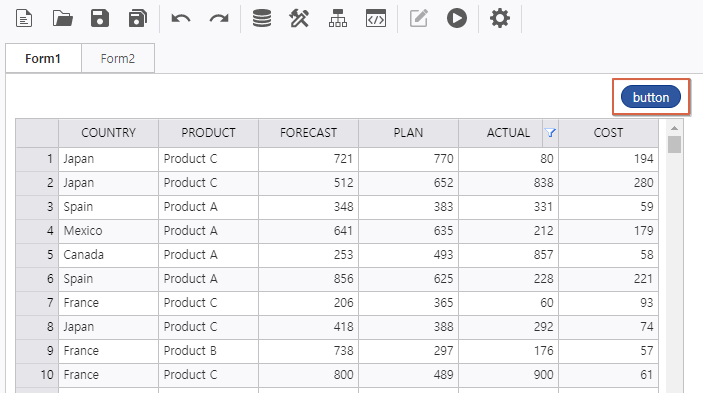Screen dimensions: 703x393
Task: Click the grid scrollbar up arrow
Action: (x=674, y=128)
